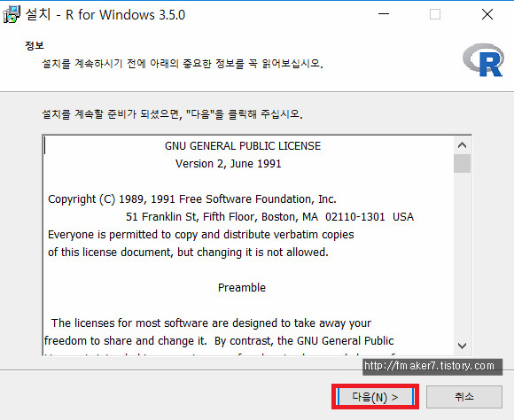Click the 취소 cancel button
The image size is (514, 420).
point(464,397)
